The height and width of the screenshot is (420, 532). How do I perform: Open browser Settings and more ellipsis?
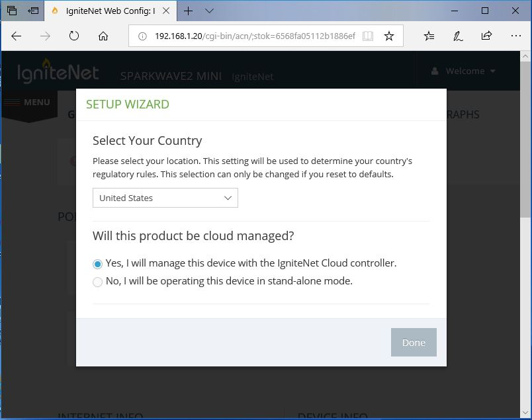[515, 36]
